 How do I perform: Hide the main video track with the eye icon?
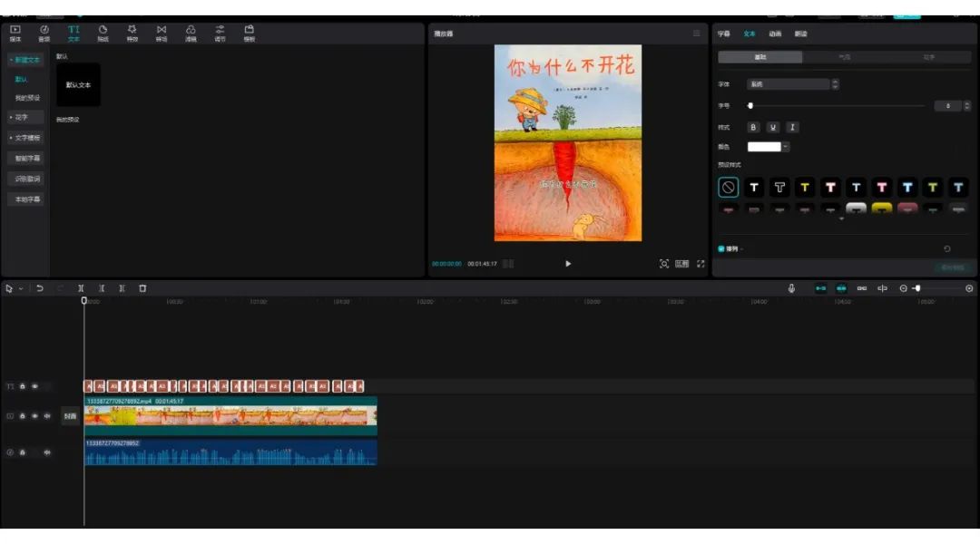pyautogui.click(x=35, y=416)
